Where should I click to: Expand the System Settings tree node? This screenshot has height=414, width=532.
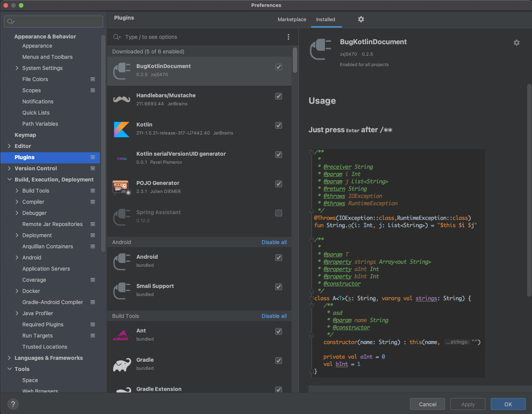pyautogui.click(x=17, y=68)
